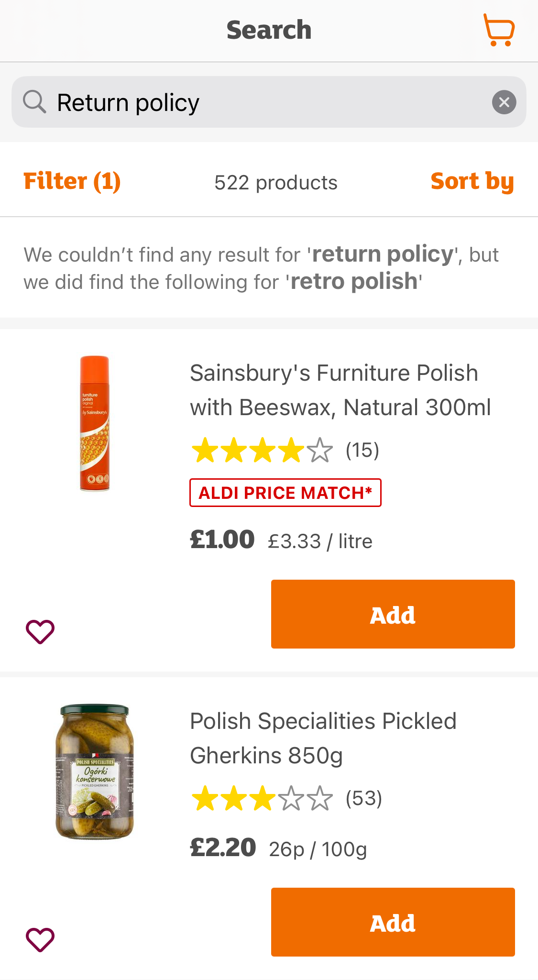Viewport: 538px width, 980px height.
Task: View the three-star rating for gherkins
Action: tap(262, 798)
